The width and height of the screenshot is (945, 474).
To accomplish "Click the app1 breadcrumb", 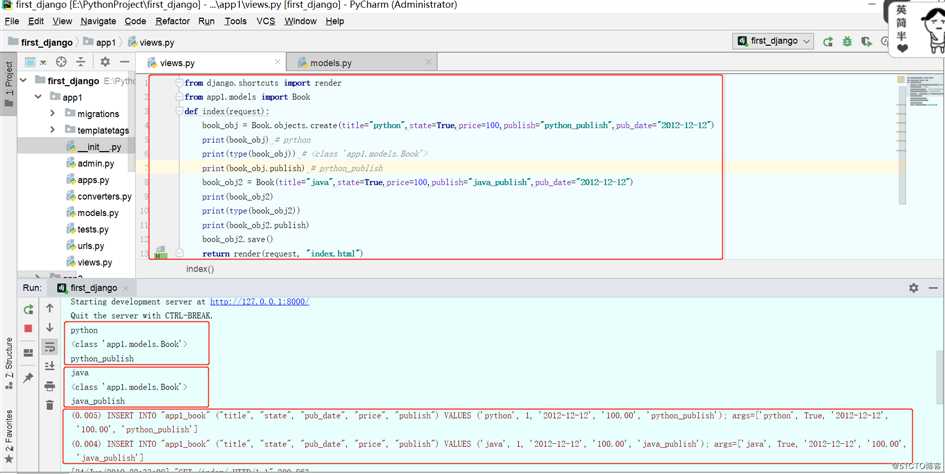I will (x=100, y=42).
